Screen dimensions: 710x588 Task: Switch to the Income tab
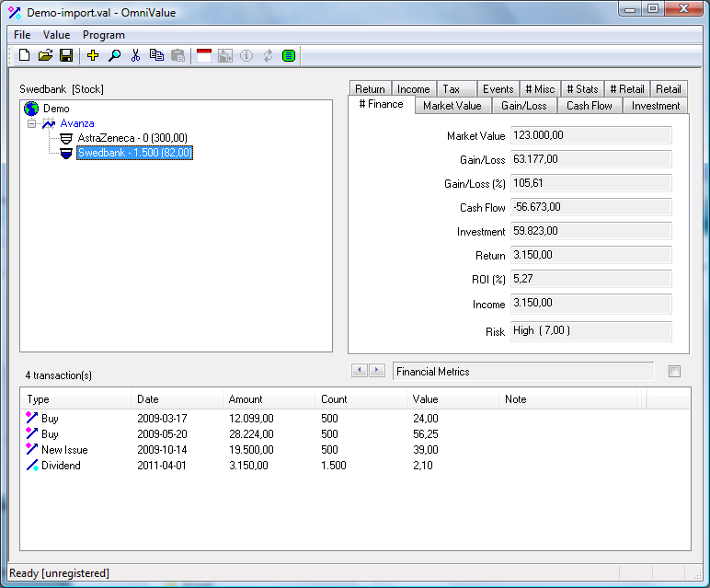(x=414, y=88)
